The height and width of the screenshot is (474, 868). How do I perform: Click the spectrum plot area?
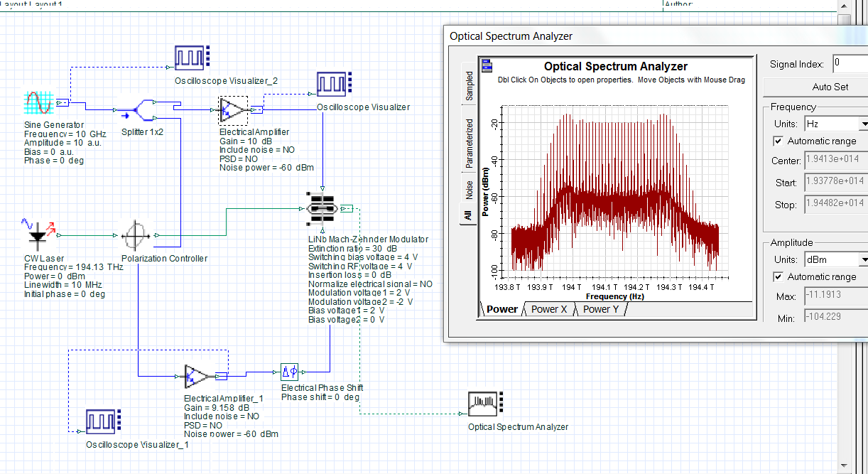point(616,190)
